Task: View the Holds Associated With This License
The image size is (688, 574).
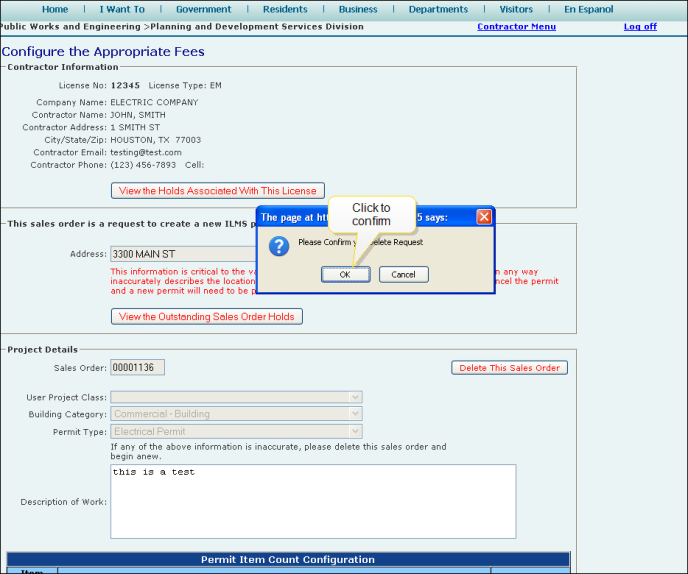Action: point(218,191)
